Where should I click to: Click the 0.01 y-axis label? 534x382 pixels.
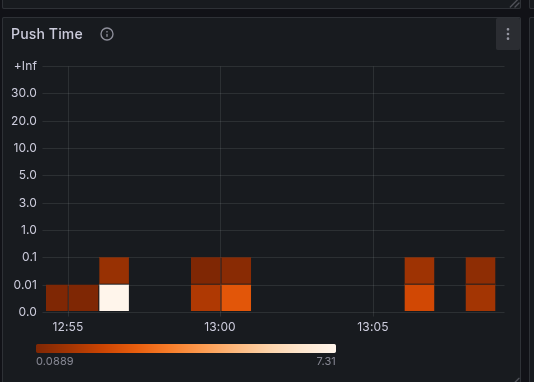coord(25,285)
